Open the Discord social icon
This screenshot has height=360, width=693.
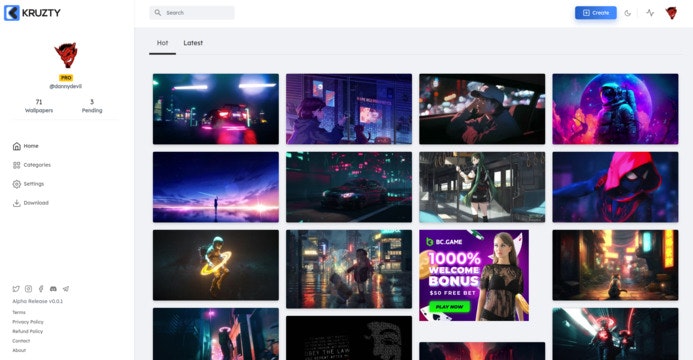(53, 289)
